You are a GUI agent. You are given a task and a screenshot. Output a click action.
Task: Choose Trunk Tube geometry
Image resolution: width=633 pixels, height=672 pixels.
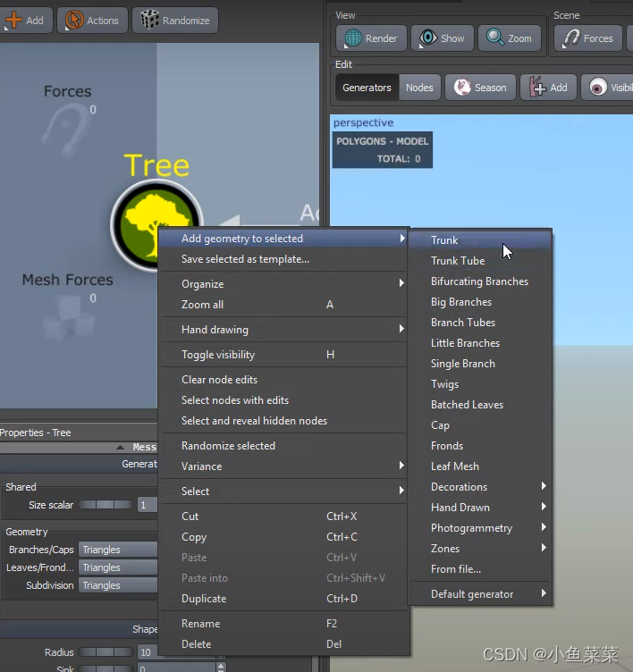point(479,261)
